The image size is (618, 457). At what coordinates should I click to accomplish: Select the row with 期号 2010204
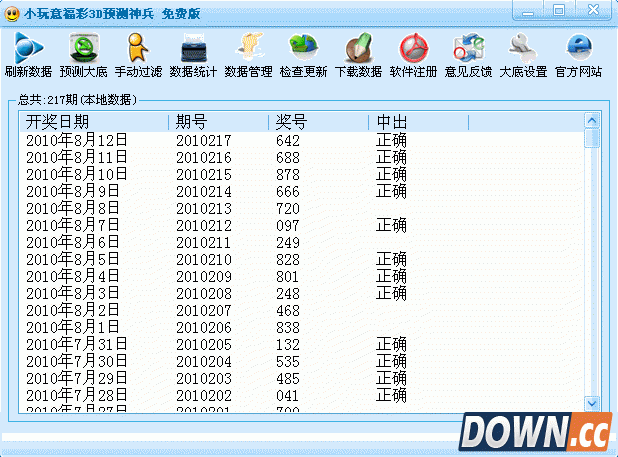302,362
